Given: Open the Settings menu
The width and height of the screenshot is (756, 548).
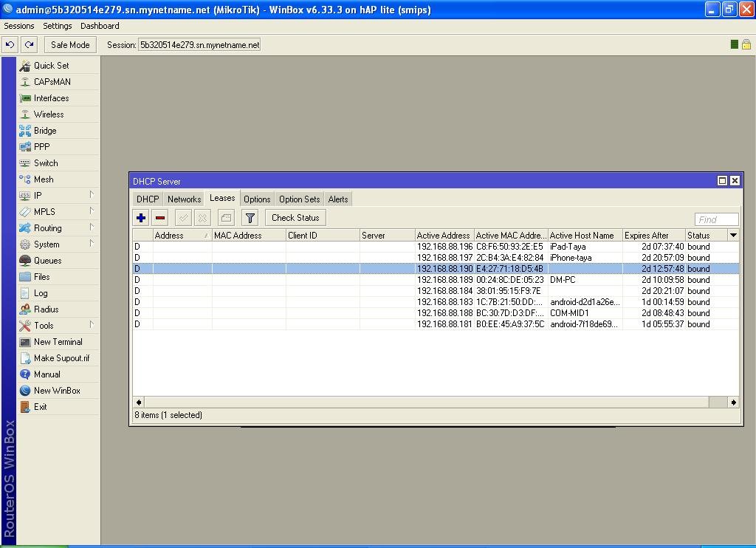Looking at the screenshot, I should 57,26.
